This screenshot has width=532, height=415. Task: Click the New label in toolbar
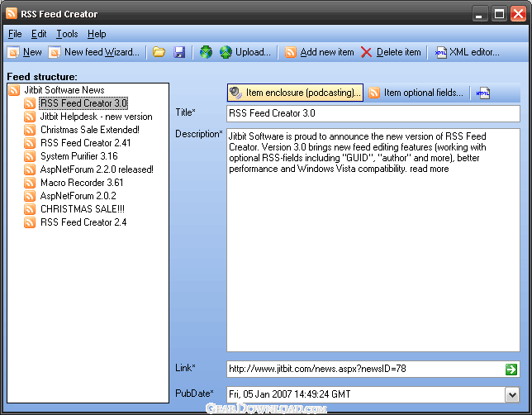pos(32,52)
